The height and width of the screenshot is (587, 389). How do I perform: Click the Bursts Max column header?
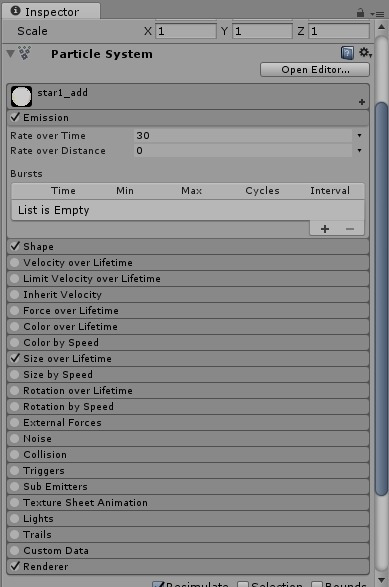[191, 191]
